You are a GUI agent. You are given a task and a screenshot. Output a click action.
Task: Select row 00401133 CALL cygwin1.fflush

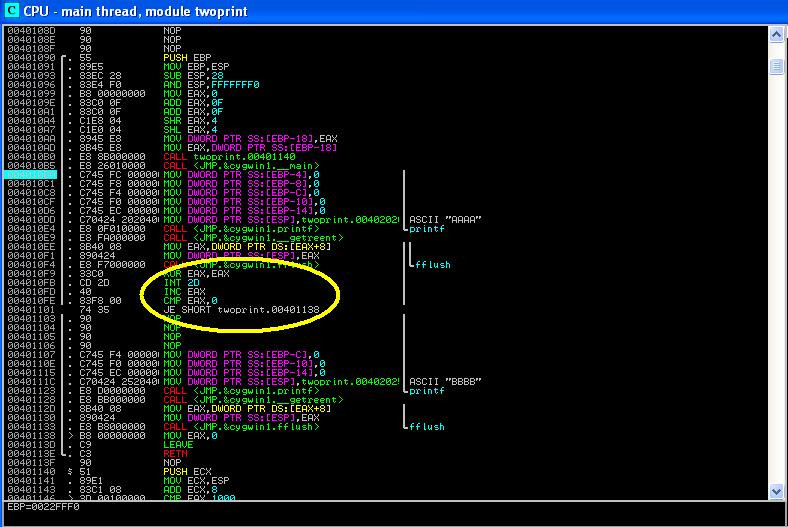point(386,427)
